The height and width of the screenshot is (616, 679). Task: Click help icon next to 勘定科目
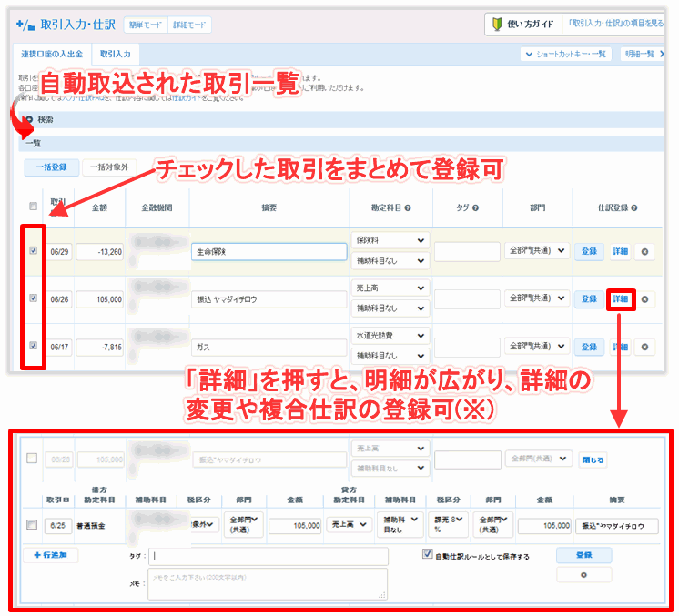point(408,208)
